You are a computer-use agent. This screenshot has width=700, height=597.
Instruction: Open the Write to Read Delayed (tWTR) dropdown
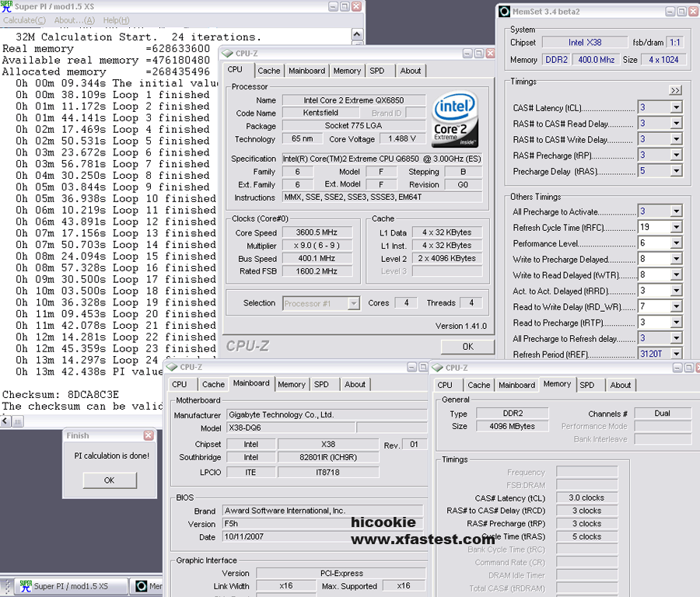tap(677, 275)
